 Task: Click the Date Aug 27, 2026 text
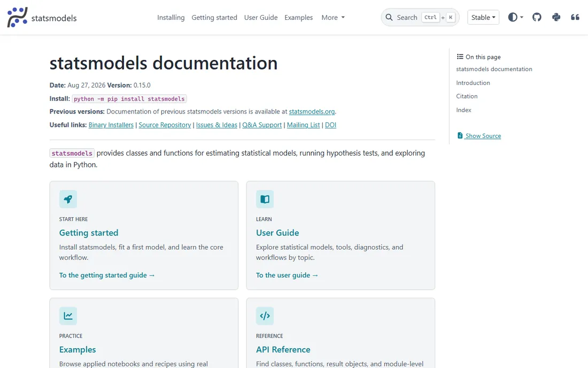click(x=78, y=85)
